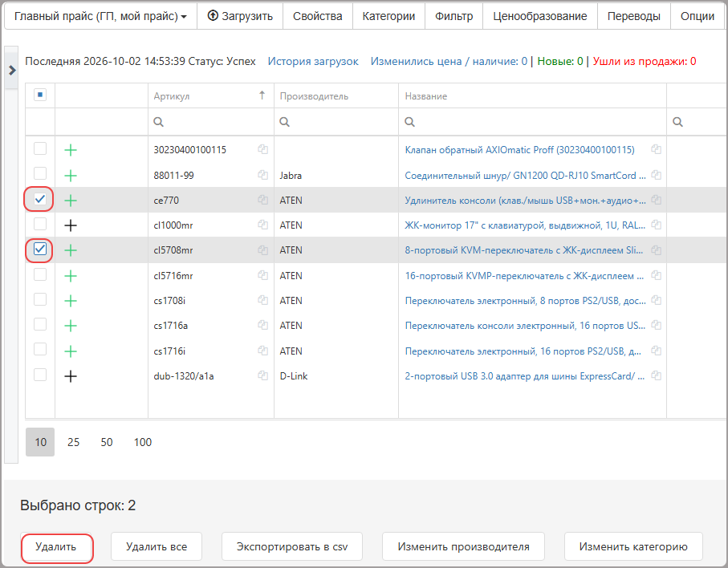Click black plus icon for dub-1320/a1a row
728x568 pixels.
pyautogui.click(x=71, y=376)
